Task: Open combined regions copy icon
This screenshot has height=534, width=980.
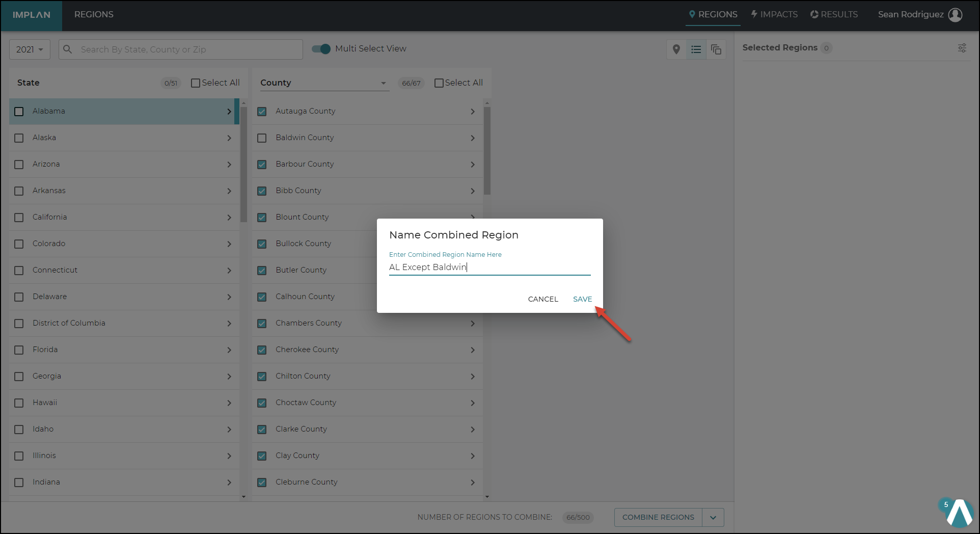Action: tap(716, 49)
